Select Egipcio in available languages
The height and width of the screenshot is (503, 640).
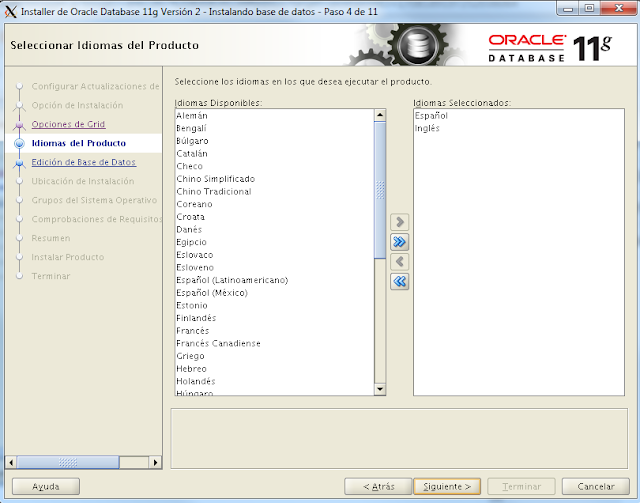tap(274, 242)
